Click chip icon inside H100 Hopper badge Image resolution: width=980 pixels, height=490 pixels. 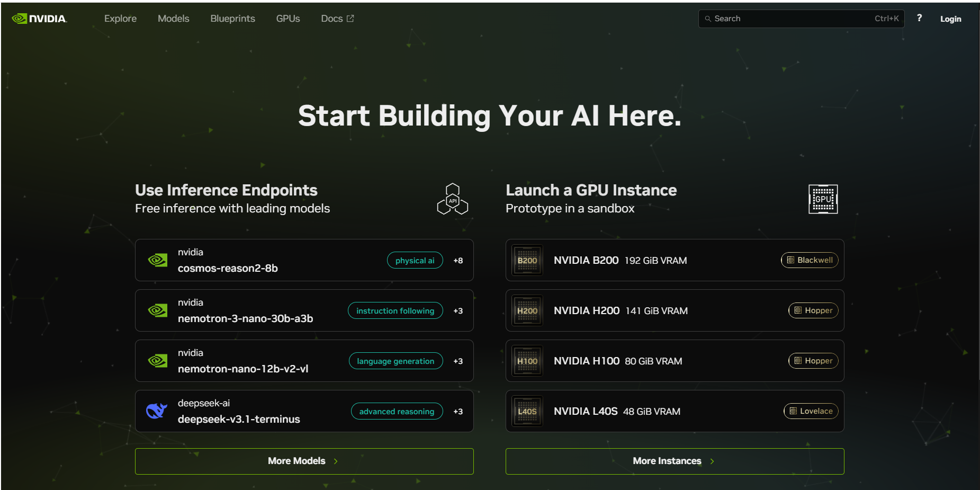[798, 361]
